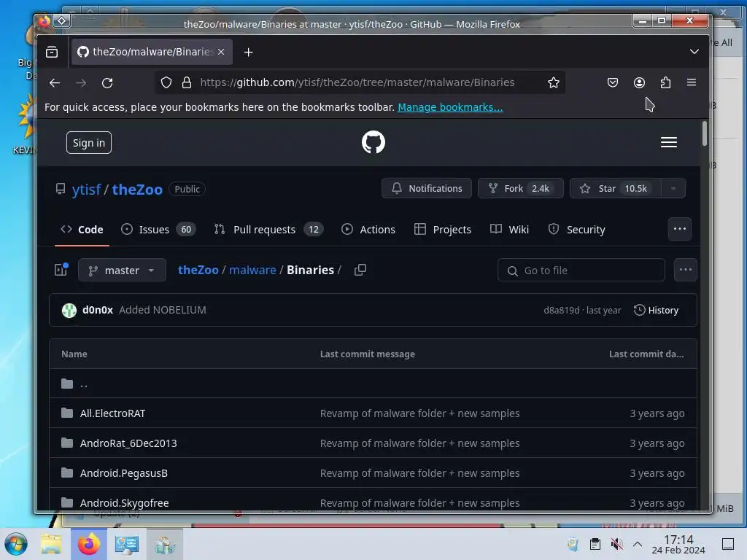Image resolution: width=747 pixels, height=560 pixels.
Task: Open clipboard tray icon
Action: (595, 544)
